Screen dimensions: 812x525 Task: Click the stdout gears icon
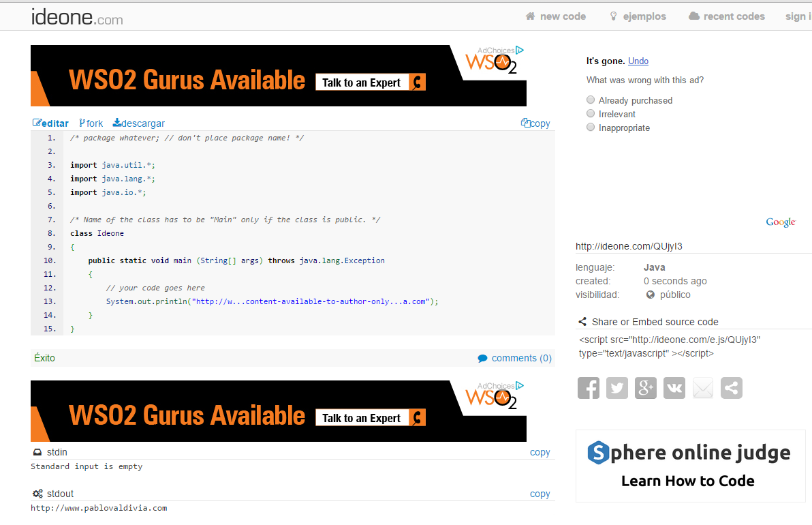tap(37, 494)
